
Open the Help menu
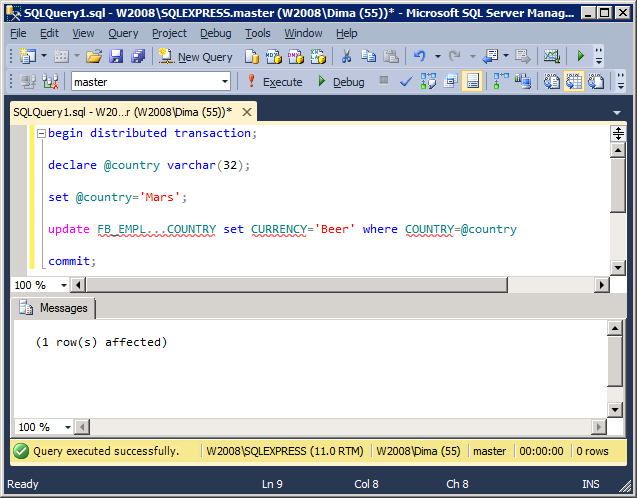347,33
